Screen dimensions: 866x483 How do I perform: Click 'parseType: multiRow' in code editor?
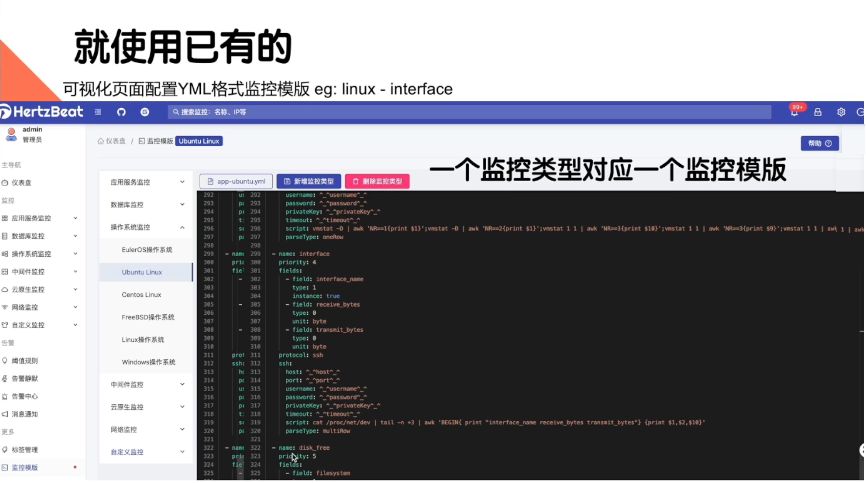(318, 431)
